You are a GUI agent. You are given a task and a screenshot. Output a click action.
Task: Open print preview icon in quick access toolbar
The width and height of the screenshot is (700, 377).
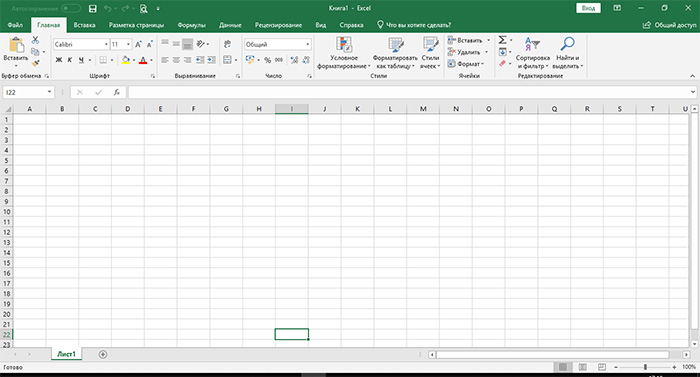144,8
